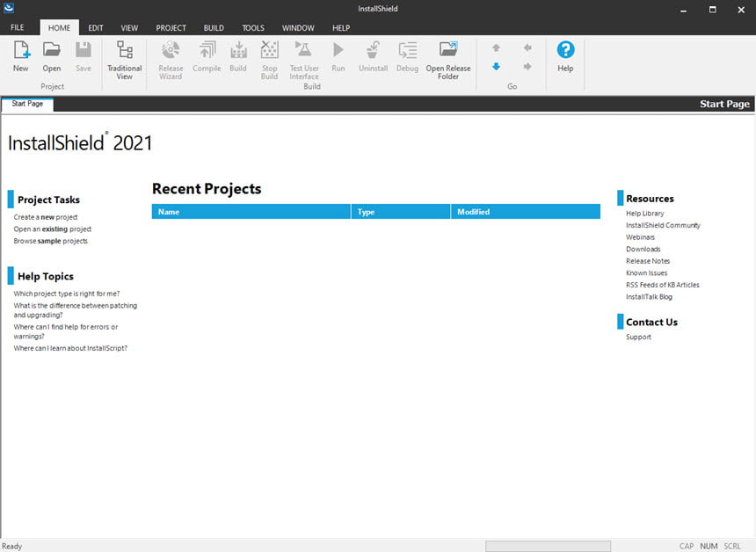Click the NUM indicator in status bar

[709, 546]
